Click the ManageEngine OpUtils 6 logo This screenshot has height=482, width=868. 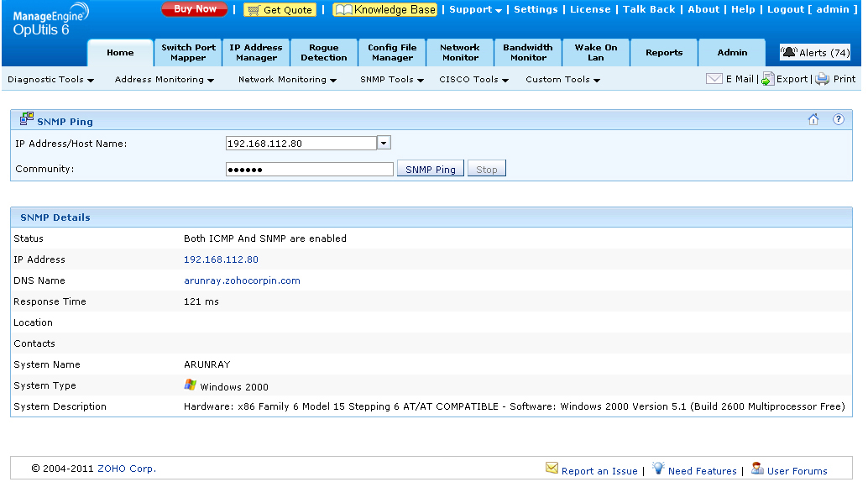[50, 20]
